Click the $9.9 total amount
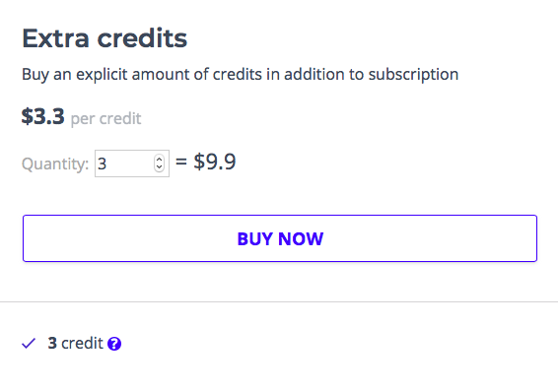This screenshot has width=558, height=392. [215, 162]
